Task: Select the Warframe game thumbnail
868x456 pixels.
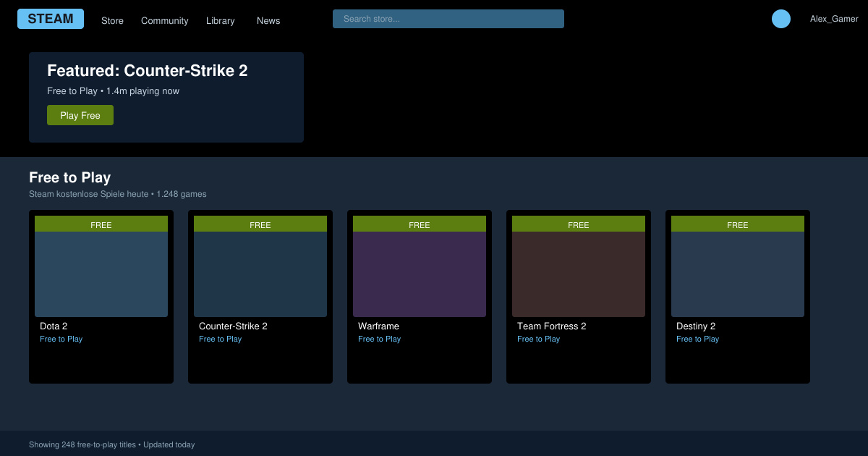Action: tap(420, 274)
